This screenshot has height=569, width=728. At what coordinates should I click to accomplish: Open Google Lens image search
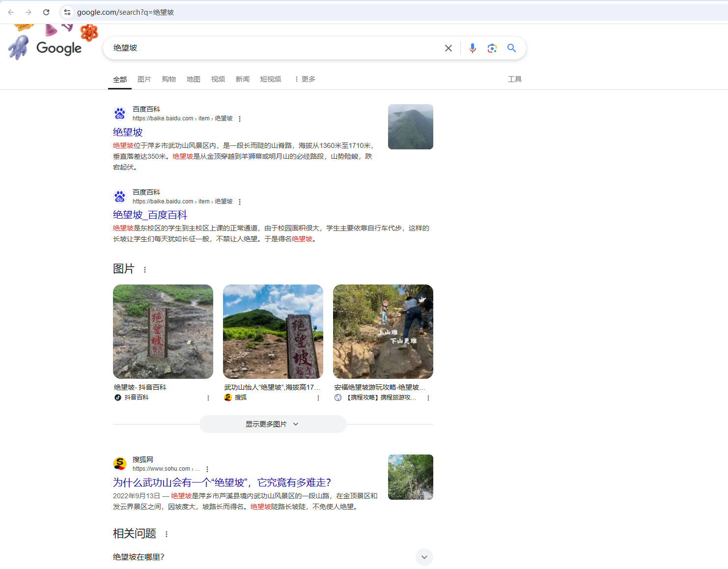click(x=492, y=48)
